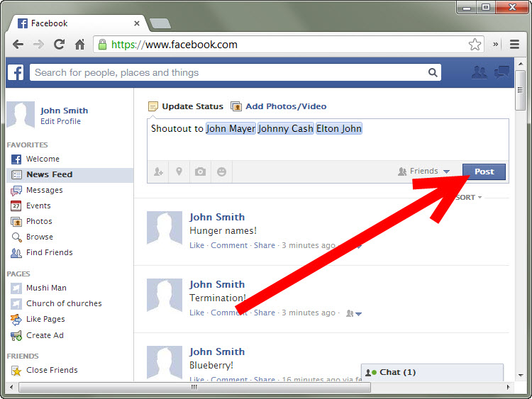Tag people in post icon

point(158,172)
